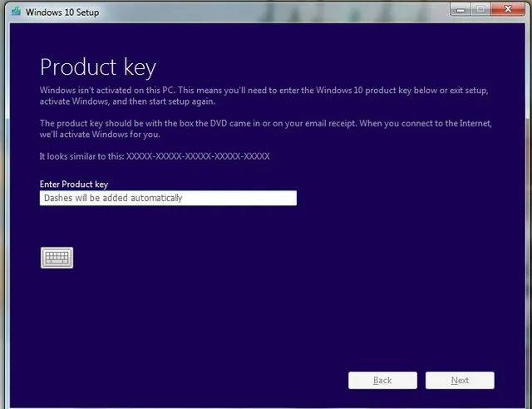Click the Next button
Image resolution: width=532 pixels, height=409 pixels.
tap(460, 380)
